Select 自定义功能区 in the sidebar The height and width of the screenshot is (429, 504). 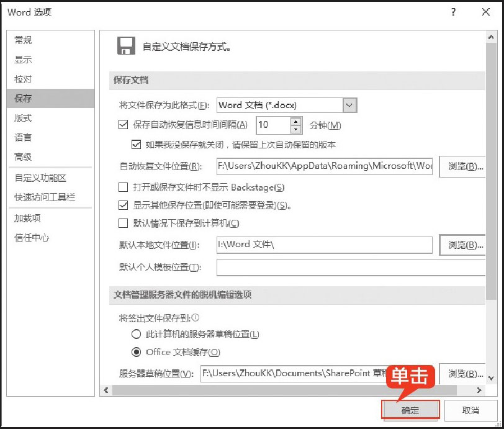40,178
